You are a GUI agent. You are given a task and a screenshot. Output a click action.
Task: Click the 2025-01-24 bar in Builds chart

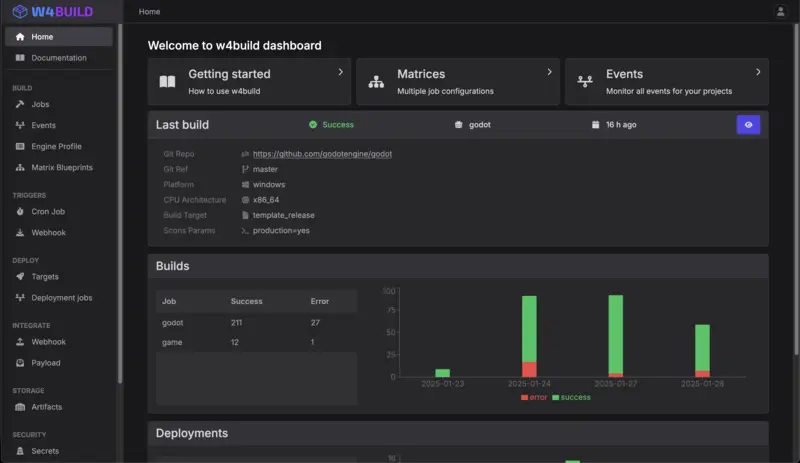(529, 336)
